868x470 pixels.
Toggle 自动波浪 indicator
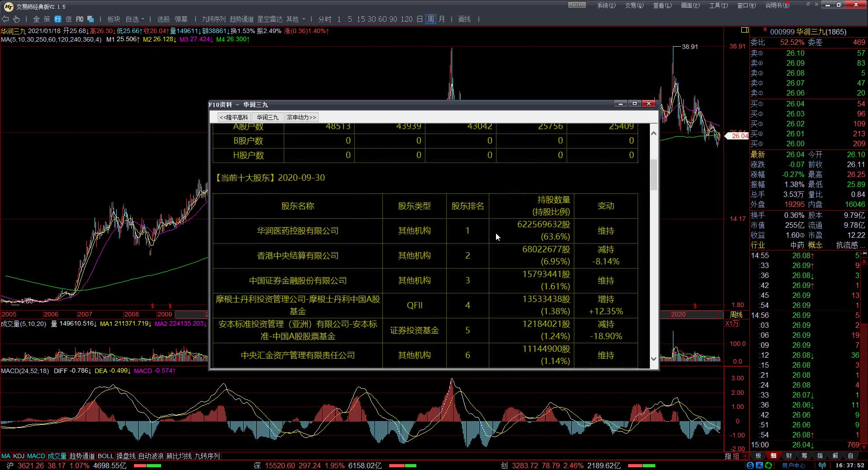(x=151, y=456)
